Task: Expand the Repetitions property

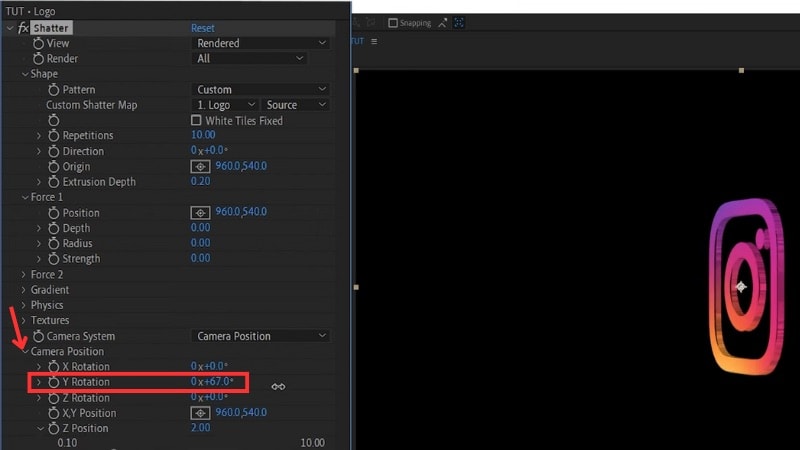Action: (39, 136)
